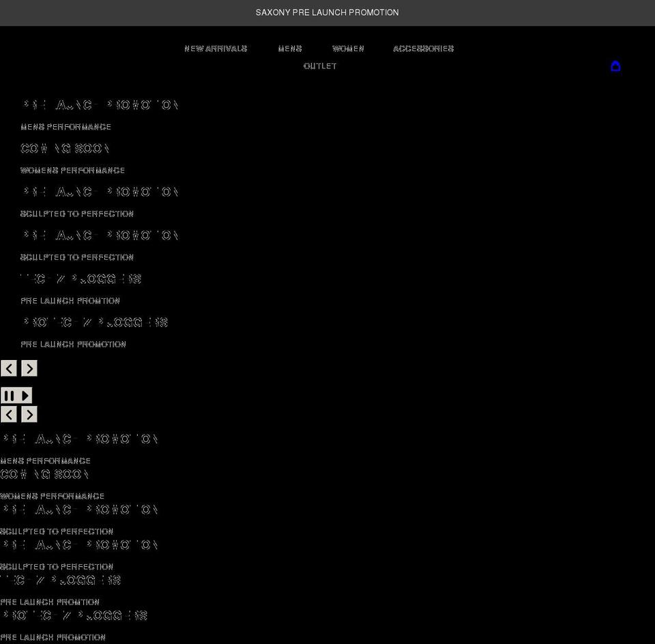Play the slideshow with the play button
This screenshot has width=655, height=644.
pyautogui.click(x=25, y=396)
